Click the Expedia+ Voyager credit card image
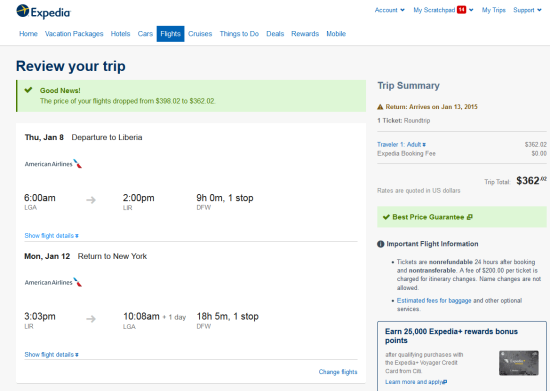 point(519,363)
